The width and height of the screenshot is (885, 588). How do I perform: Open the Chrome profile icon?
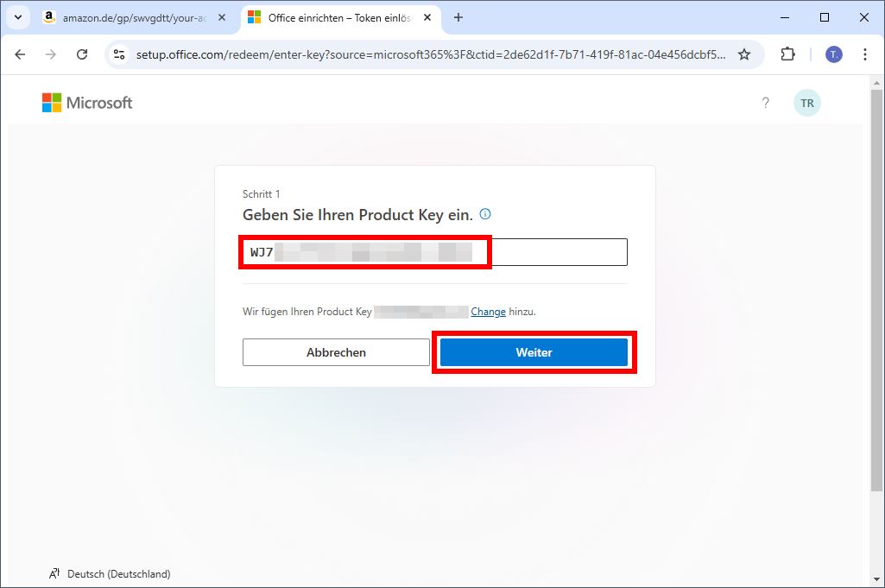click(x=832, y=54)
